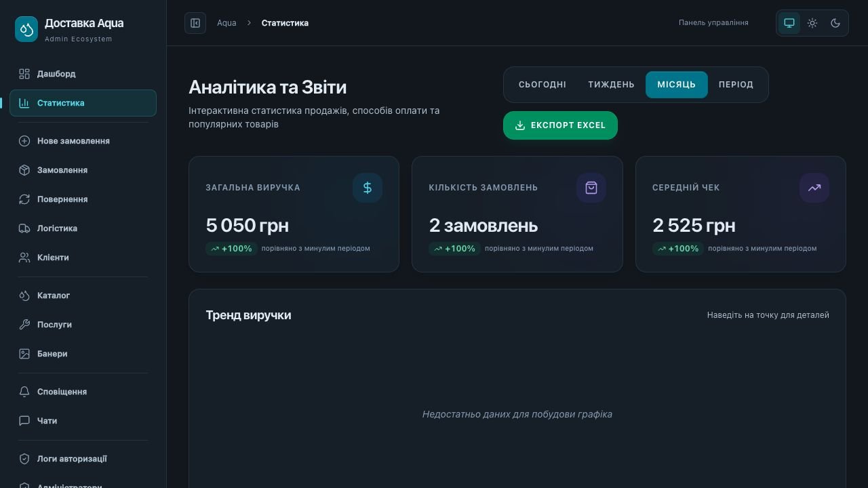Open the Клієнти section
868x488 pixels.
pos(83,258)
